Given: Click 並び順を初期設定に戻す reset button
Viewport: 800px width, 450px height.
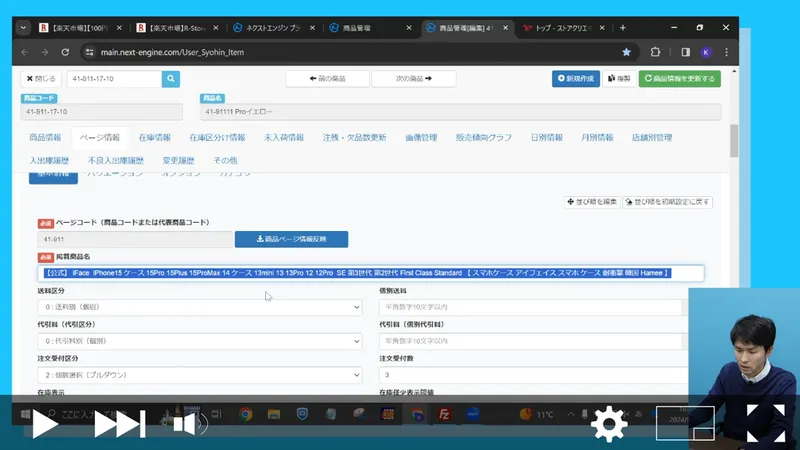Looking at the screenshot, I should tap(667, 202).
